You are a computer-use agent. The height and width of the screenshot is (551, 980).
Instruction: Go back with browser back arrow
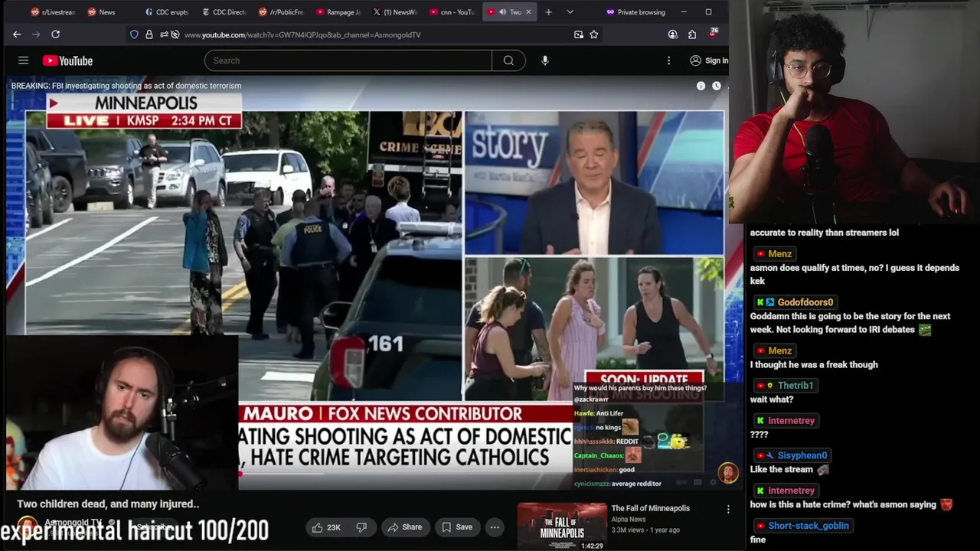point(17,34)
